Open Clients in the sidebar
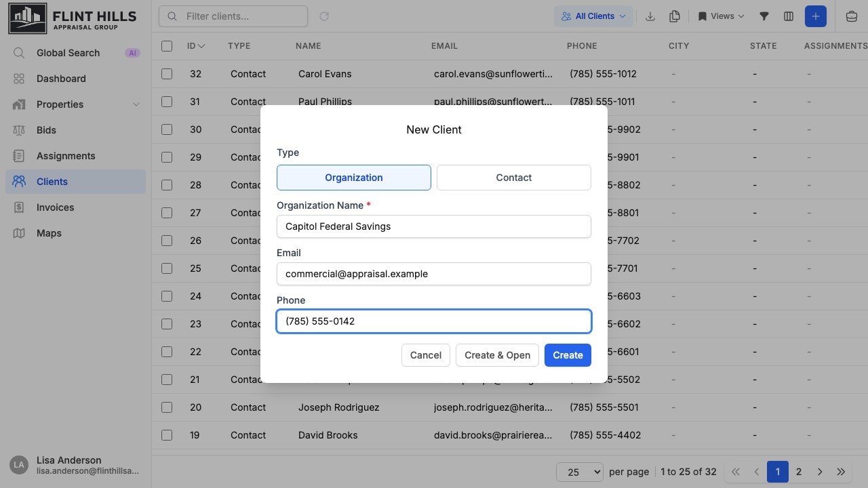 coord(75,182)
